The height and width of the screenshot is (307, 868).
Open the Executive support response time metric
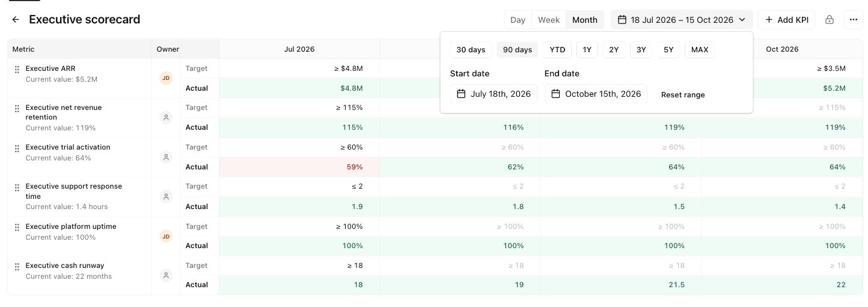[74, 191]
